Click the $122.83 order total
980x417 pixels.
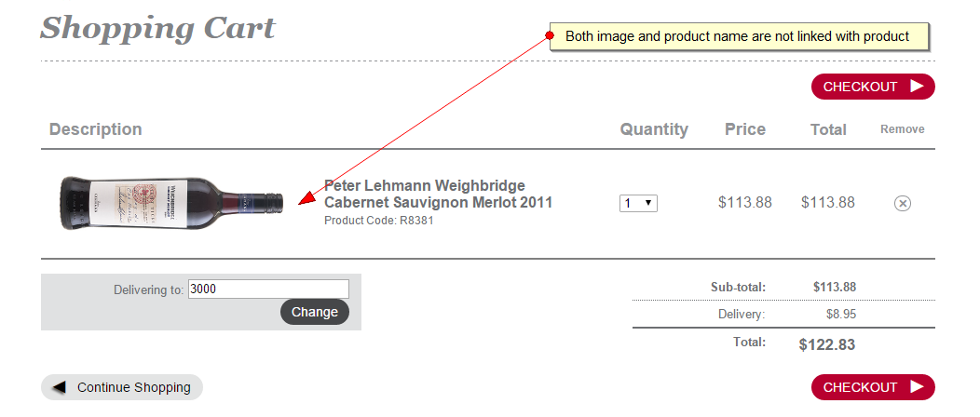pos(827,344)
